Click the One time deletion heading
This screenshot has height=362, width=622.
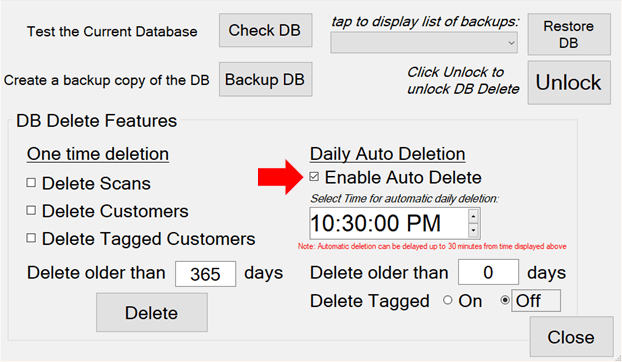pos(98,154)
